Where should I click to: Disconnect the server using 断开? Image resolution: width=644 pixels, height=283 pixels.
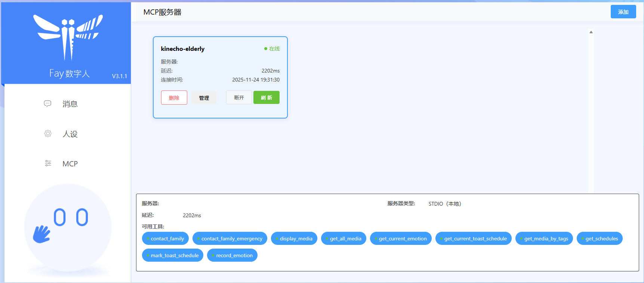239,98
